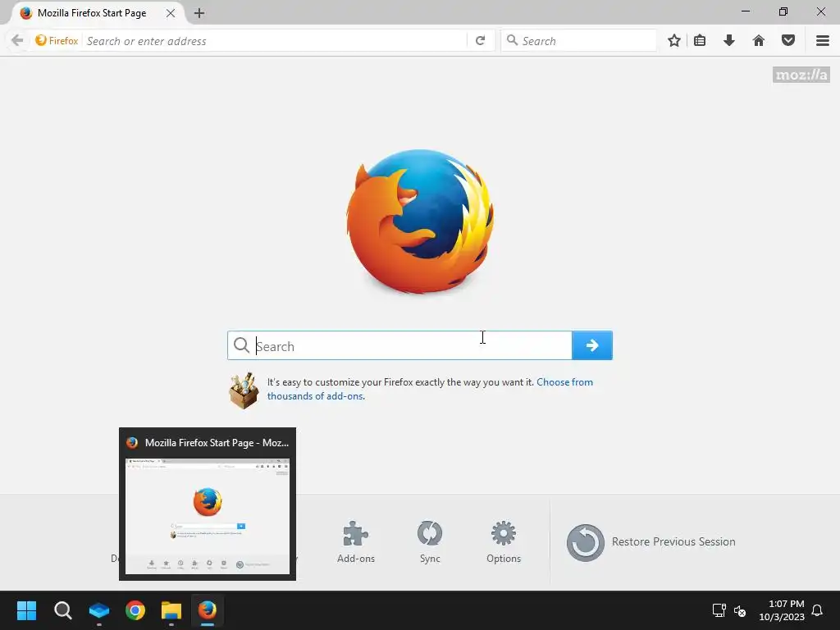The image size is (840, 630).
Task: Open Add-ons puzzle piece shortcut
Action: pos(356,533)
